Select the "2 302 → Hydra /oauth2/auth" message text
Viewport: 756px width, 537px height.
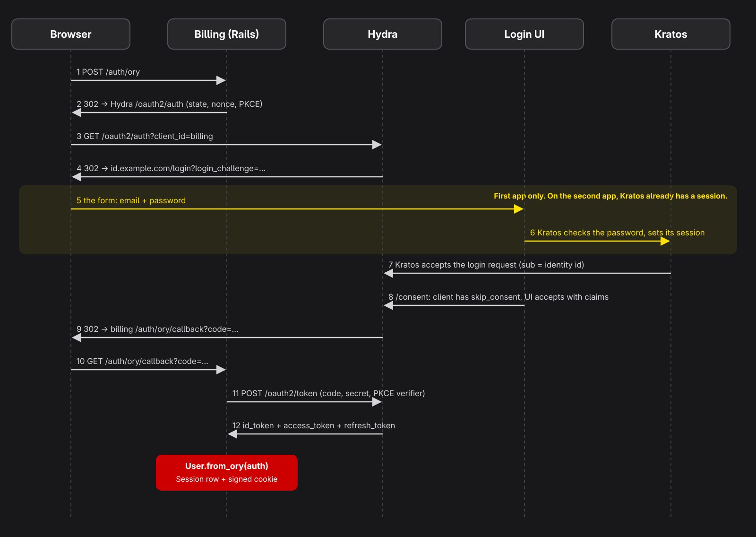pos(169,104)
